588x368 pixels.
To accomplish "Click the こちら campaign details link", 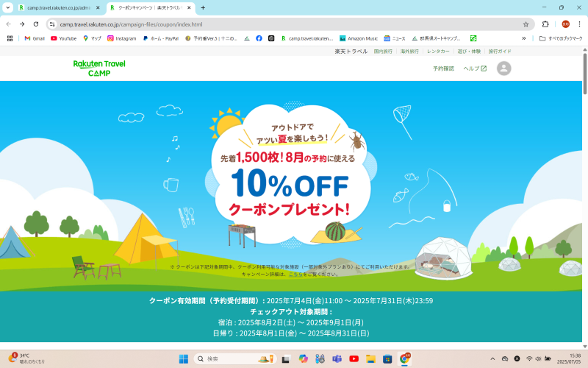I will point(295,274).
